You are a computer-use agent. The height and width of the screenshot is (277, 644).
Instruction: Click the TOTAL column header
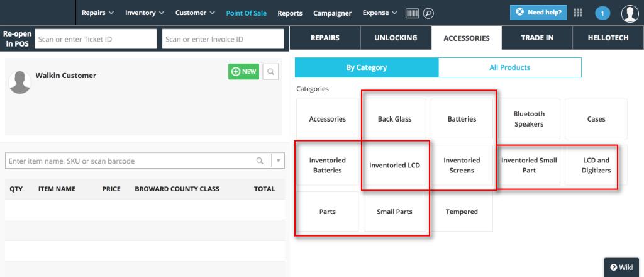(x=265, y=189)
